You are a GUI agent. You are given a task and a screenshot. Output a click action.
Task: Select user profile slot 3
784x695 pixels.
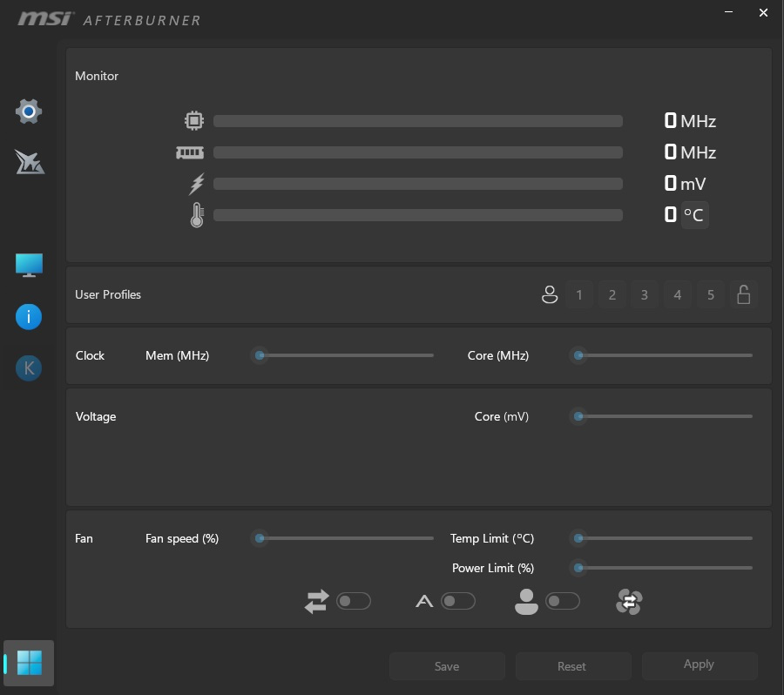pos(645,295)
